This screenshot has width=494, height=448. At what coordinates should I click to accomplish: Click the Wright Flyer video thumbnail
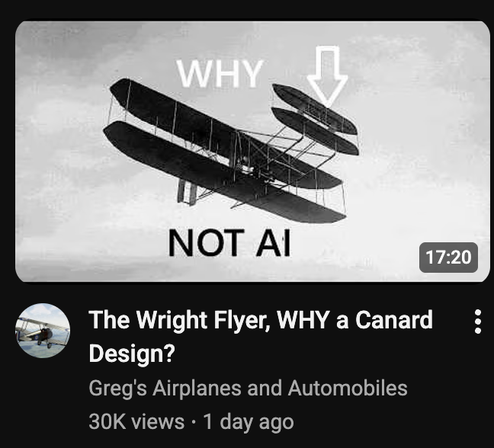pyautogui.click(x=252, y=152)
